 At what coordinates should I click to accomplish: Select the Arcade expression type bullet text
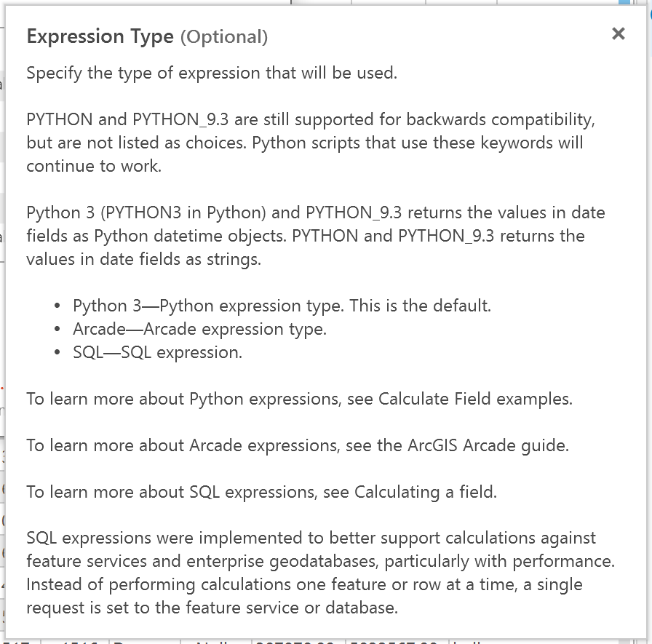(x=199, y=329)
